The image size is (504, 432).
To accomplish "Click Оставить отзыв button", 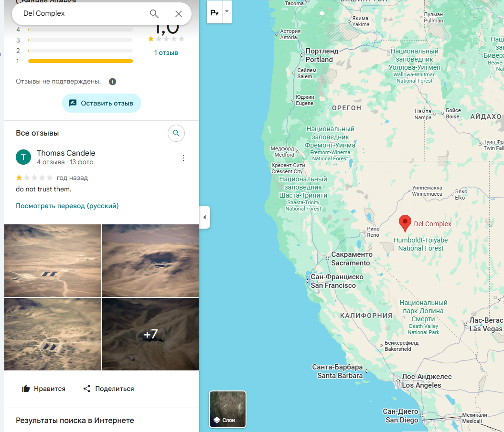I will (x=102, y=103).
